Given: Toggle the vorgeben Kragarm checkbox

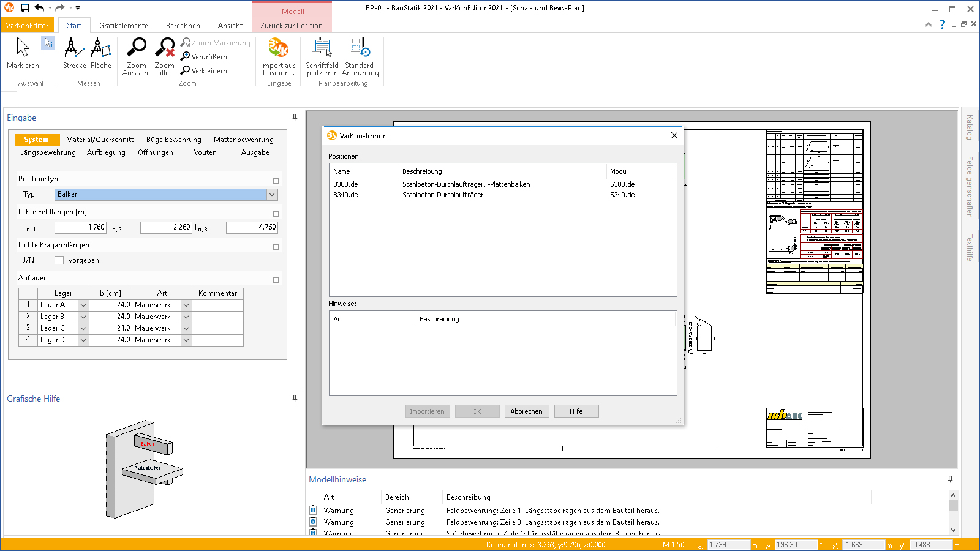Looking at the screenshot, I should [59, 260].
